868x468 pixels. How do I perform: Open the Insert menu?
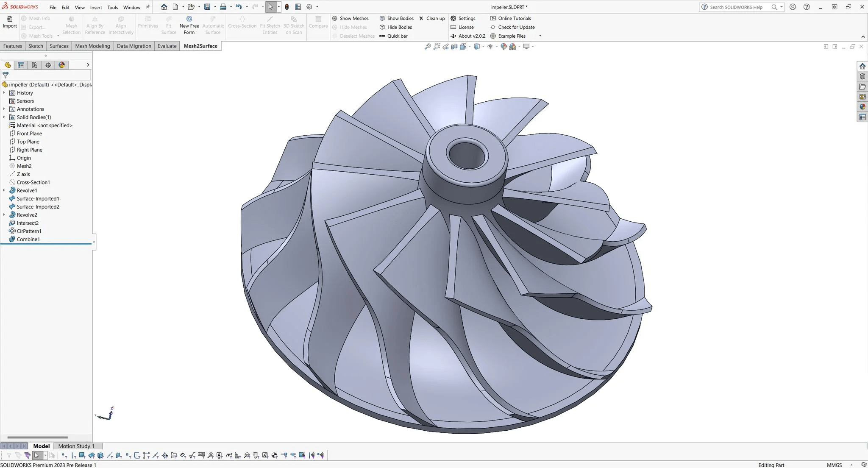[96, 7]
